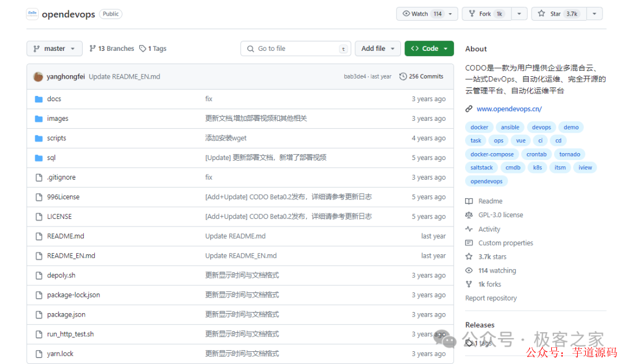Screen dimensions: 624x364
Task: Click file icon next to README_EN.md
Action: pyautogui.click(x=39, y=256)
